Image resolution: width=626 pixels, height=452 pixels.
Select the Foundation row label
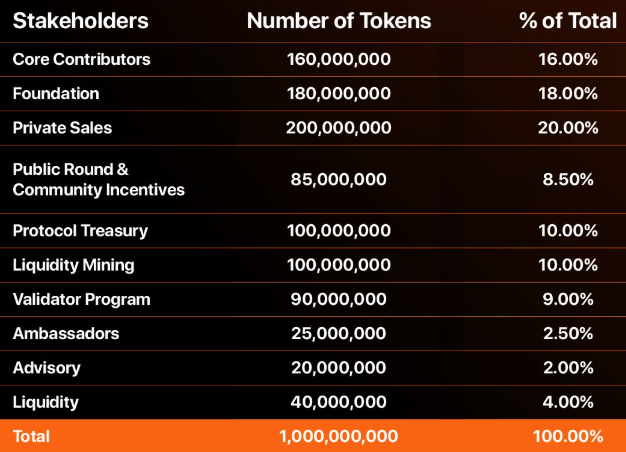pyautogui.click(x=56, y=93)
